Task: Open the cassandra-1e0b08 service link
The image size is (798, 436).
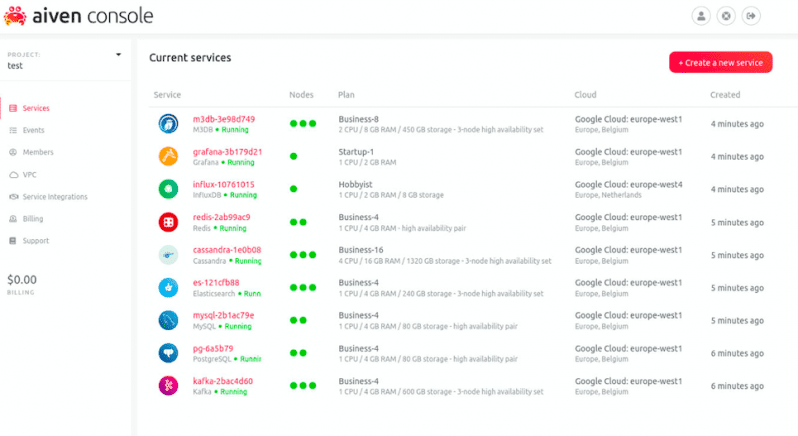Action: pos(227,250)
